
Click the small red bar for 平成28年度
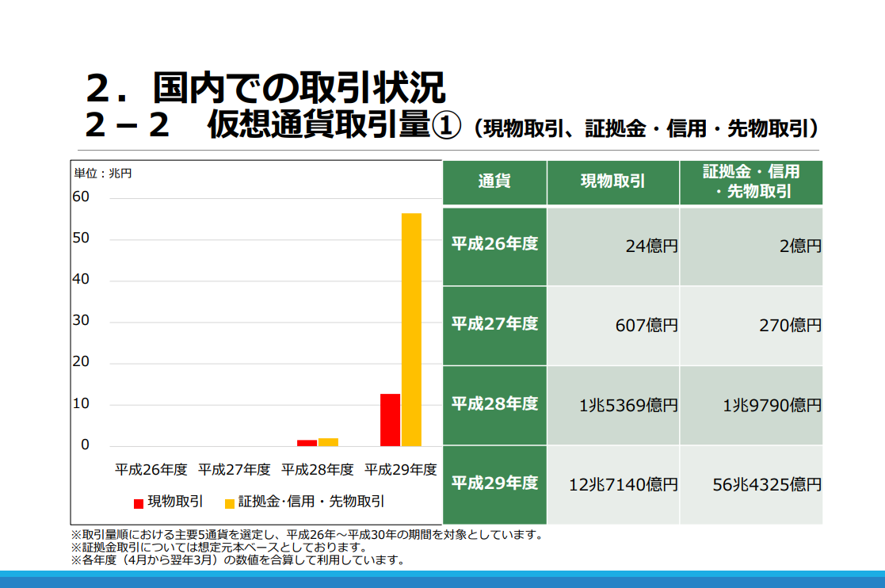307,442
